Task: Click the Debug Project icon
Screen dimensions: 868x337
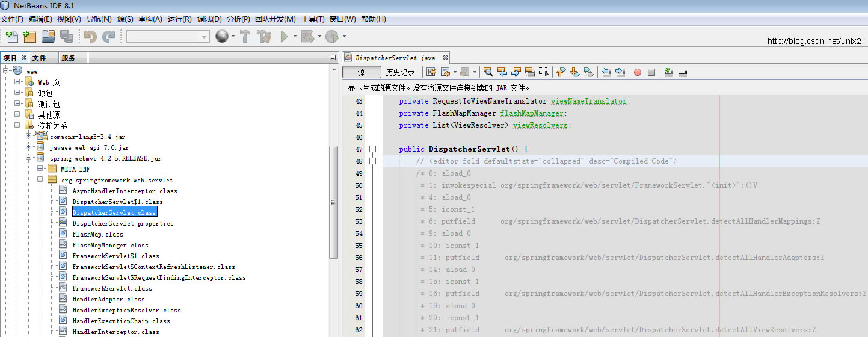Action: 307,37
